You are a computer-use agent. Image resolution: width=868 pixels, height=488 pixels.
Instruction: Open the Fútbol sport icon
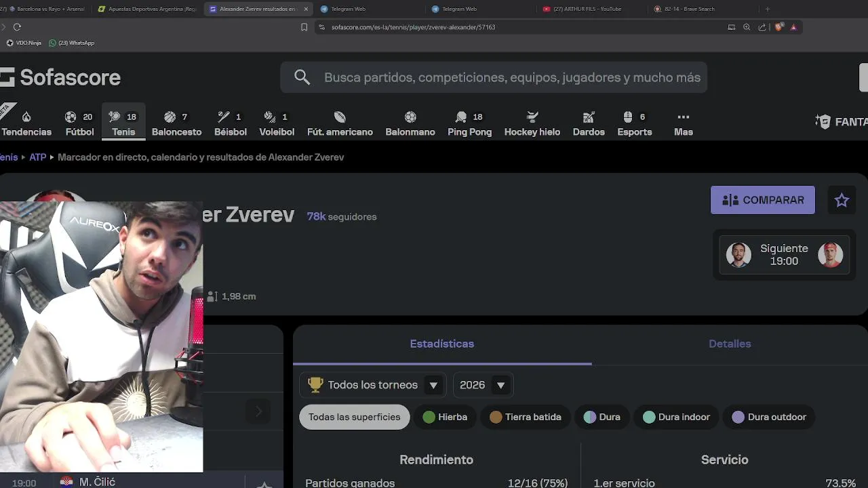[71, 117]
